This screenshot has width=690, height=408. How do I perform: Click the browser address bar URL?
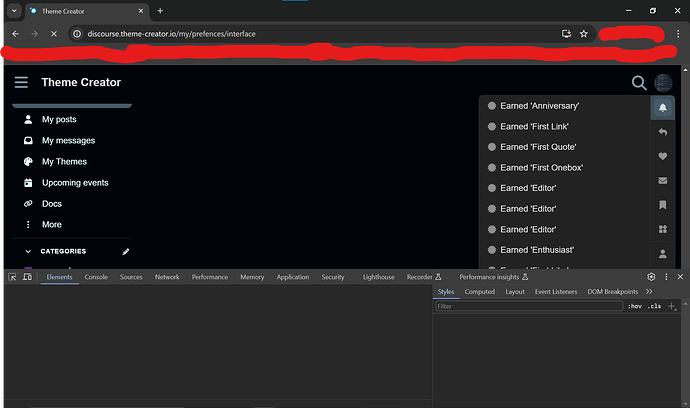(x=171, y=34)
